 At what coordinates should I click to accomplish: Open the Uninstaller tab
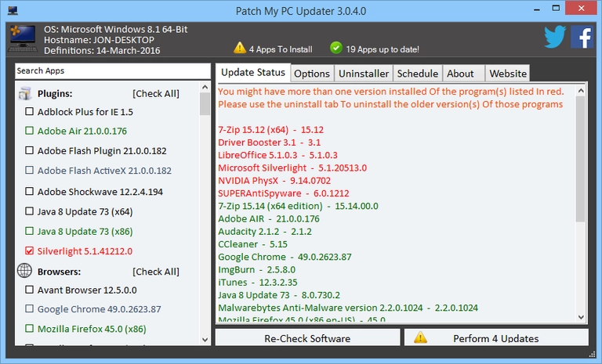[x=364, y=74]
